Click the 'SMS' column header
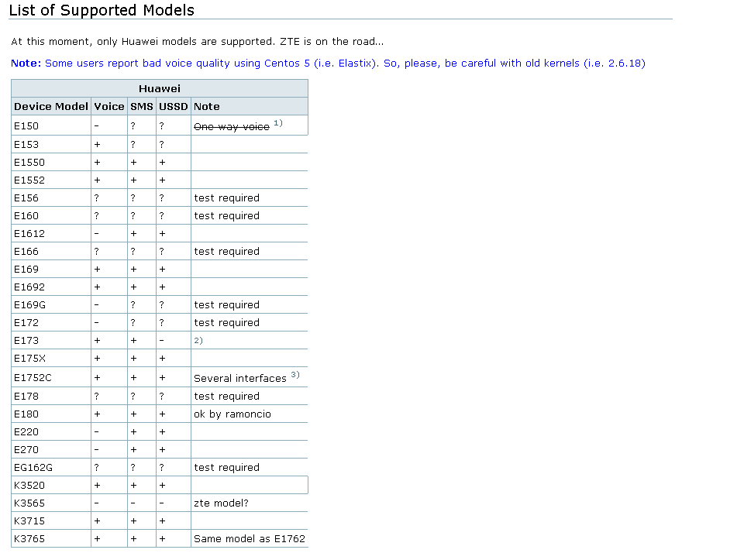Screen dimensions: 744x560 point(142,106)
